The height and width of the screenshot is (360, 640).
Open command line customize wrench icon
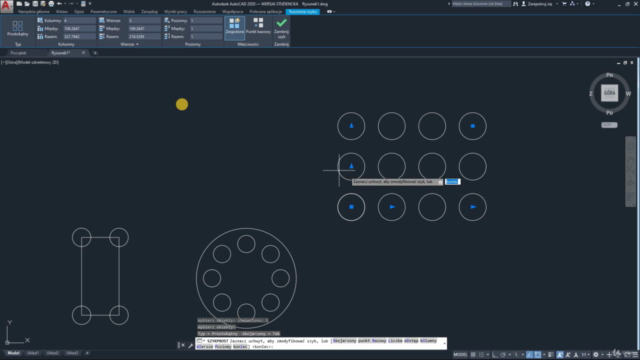tap(190, 346)
